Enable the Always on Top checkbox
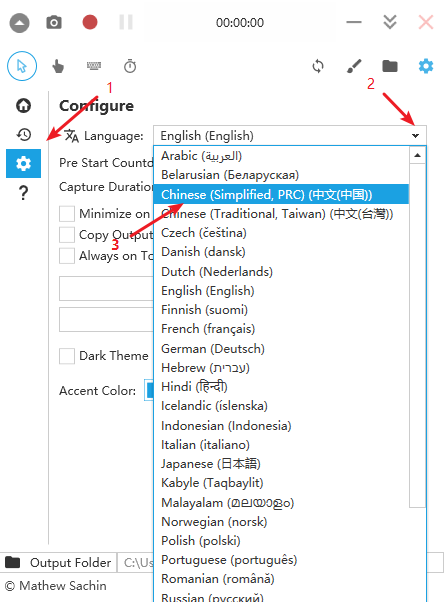This screenshot has height=602, width=448. point(67,256)
